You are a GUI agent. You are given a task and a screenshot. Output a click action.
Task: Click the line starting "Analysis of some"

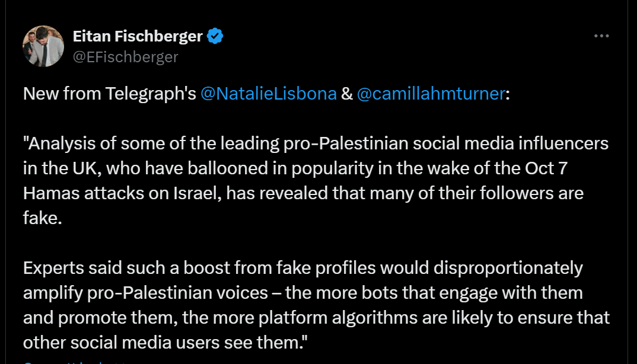pos(316,143)
